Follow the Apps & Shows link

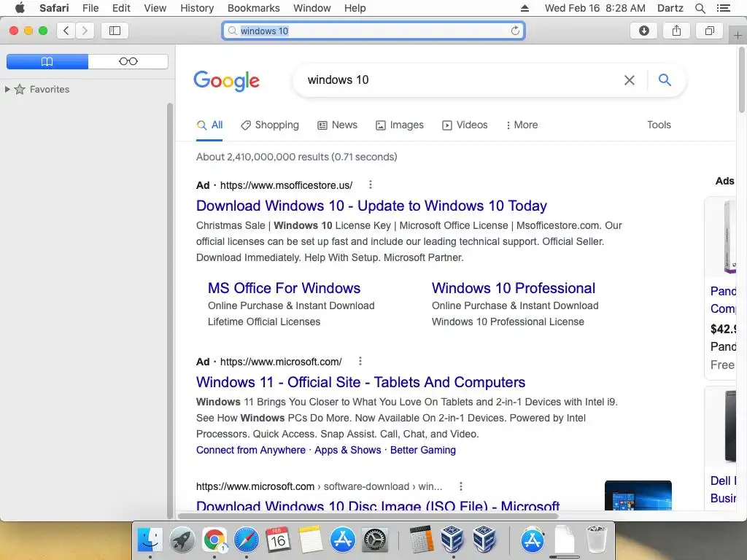348,450
